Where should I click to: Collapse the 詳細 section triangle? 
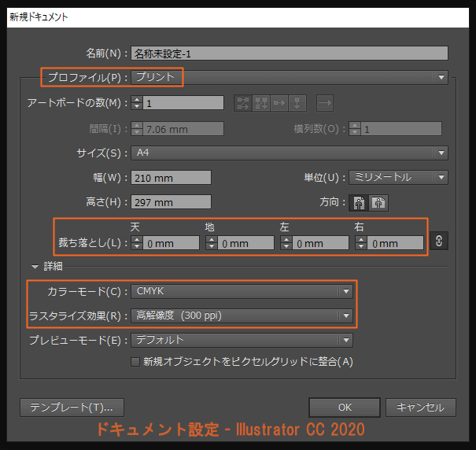point(35,267)
